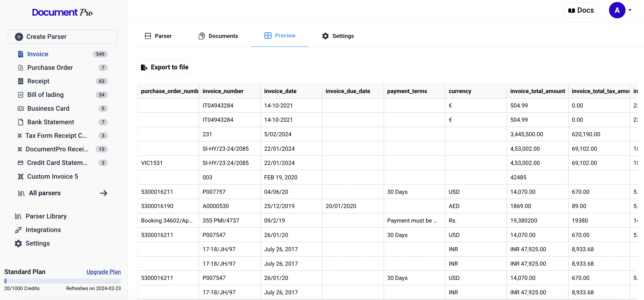Click the Upgrade Plan link

coord(104,272)
